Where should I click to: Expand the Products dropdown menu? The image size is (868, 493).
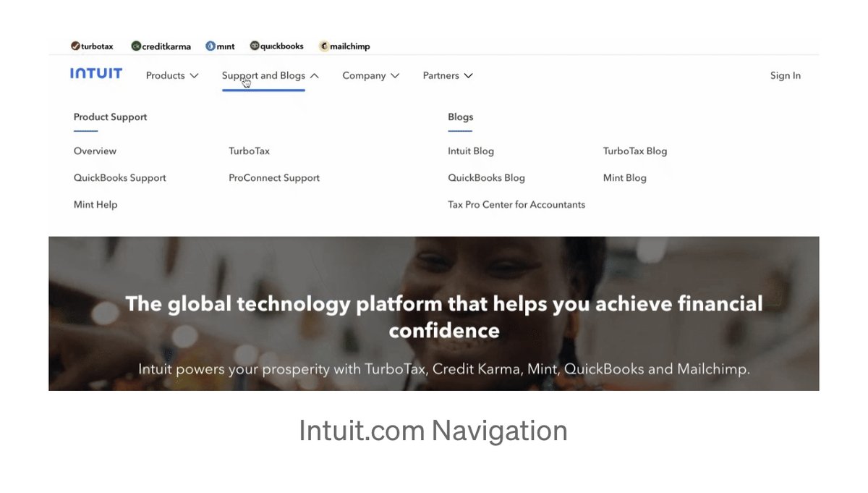point(172,75)
